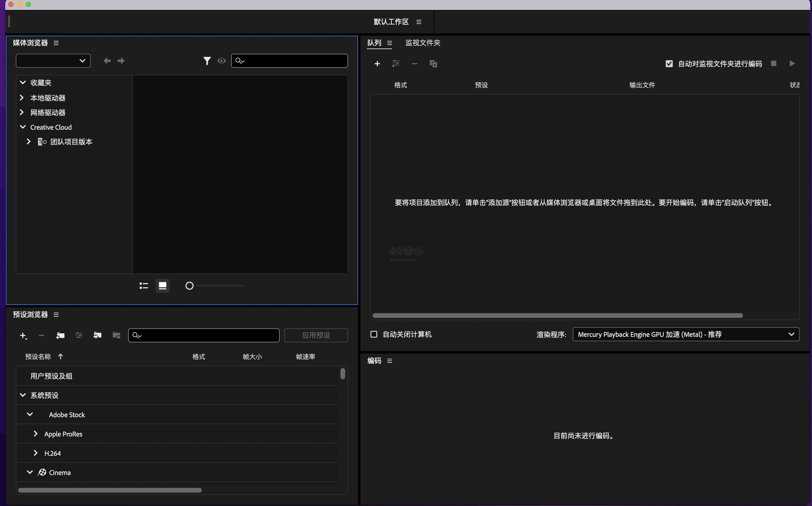Open the 渲染程序 Mercury Playback Engine dropdown

792,334
